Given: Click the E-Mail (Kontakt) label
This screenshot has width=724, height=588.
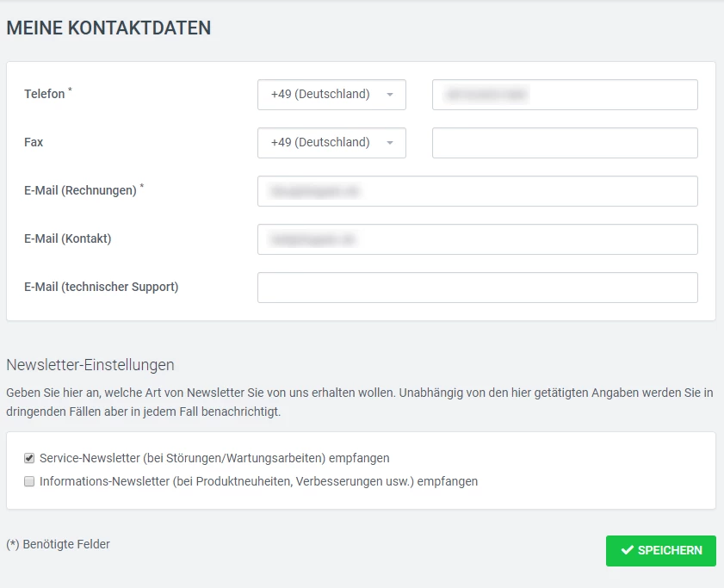Looking at the screenshot, I should (68, 239).
